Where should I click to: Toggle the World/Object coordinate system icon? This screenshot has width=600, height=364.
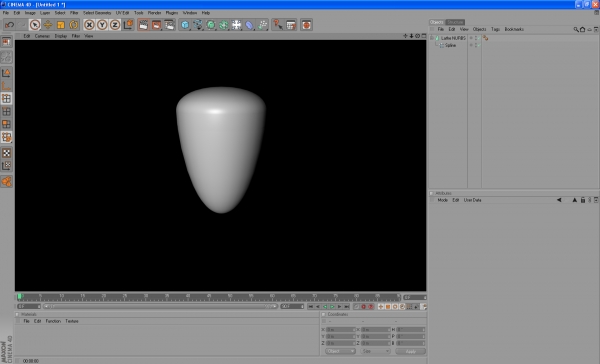128,25
